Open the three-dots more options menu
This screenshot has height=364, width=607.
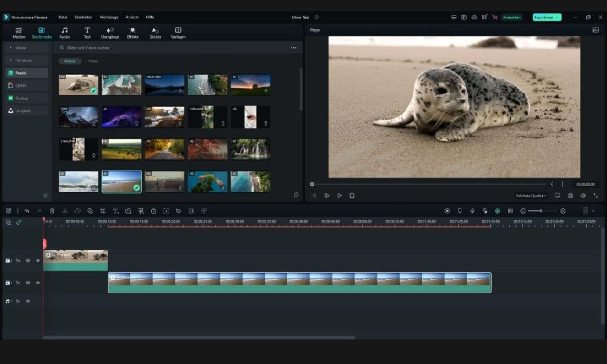pos(293,48)
